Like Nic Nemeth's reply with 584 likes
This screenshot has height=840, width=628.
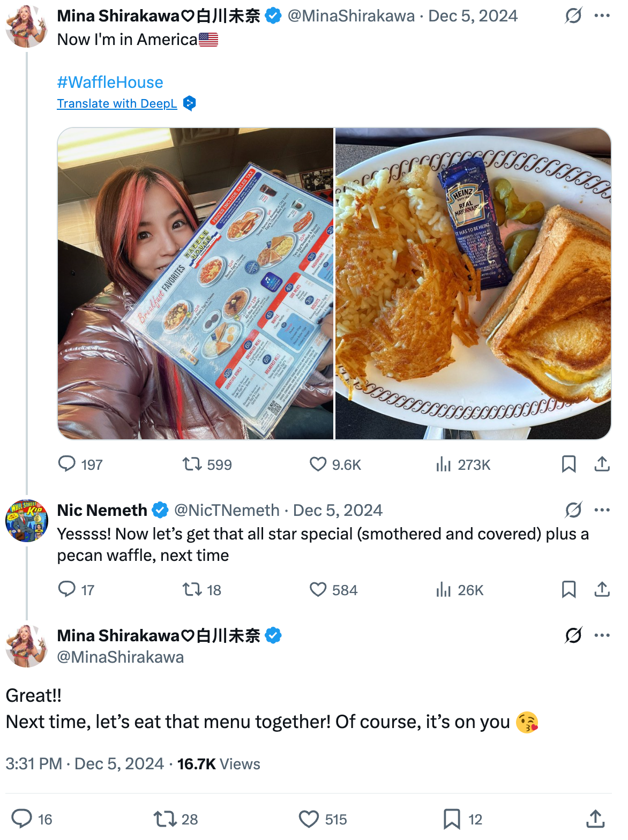click(318, 589)
